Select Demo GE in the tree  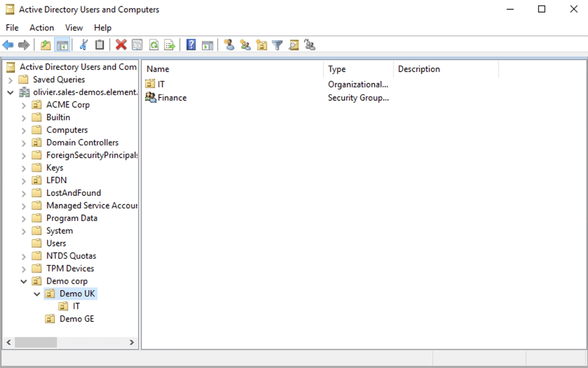pos(77,319)
